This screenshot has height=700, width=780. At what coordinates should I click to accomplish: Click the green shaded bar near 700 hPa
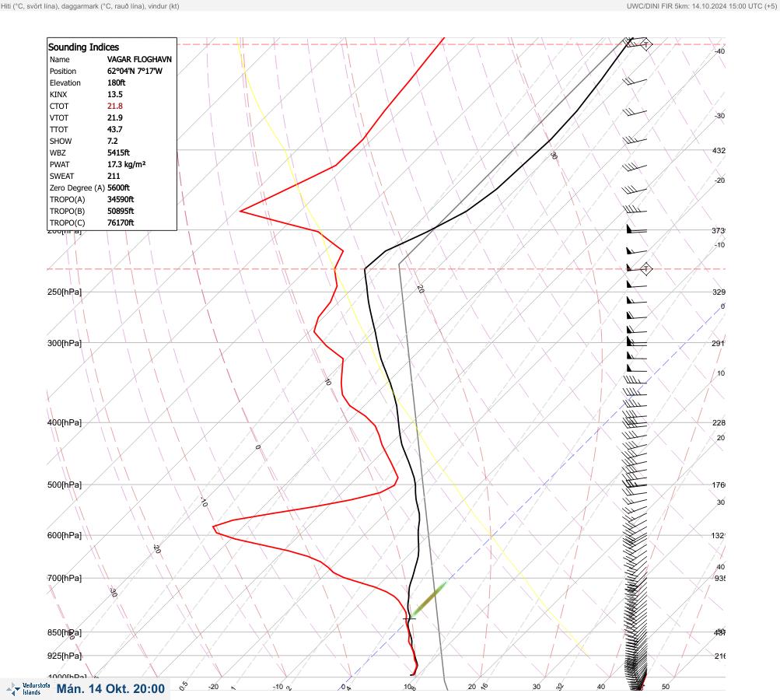428,599
